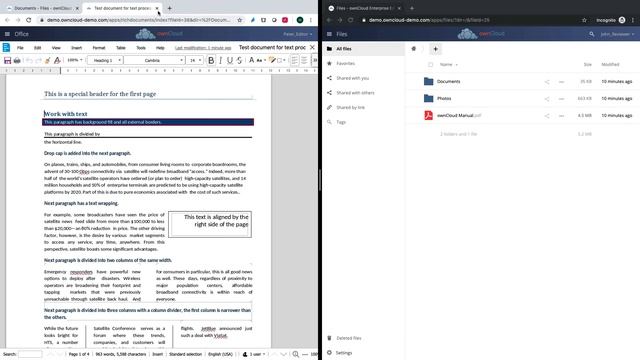Select All files in Files sidebar

tap(364, 49)
